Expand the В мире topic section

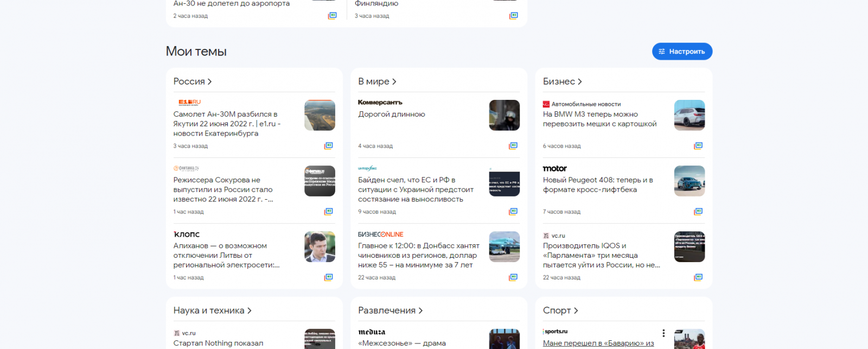[x=377, y=81]
